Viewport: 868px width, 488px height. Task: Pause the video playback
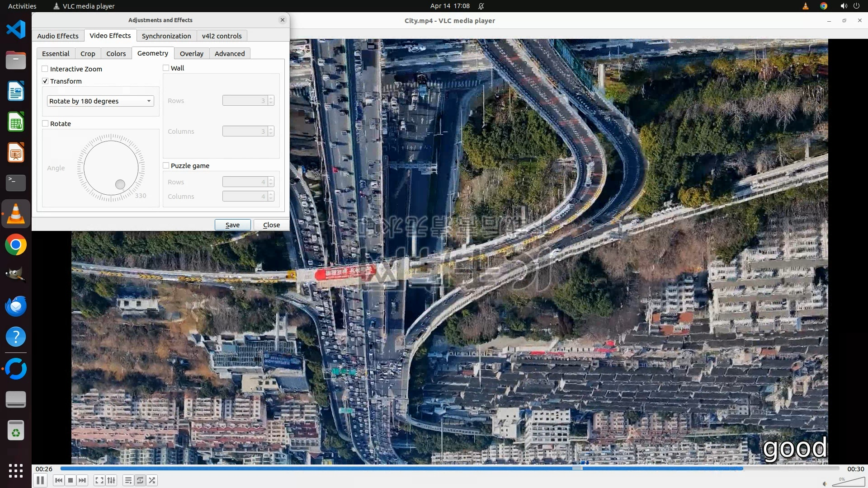pyautogui.click(x=40, y=480)
